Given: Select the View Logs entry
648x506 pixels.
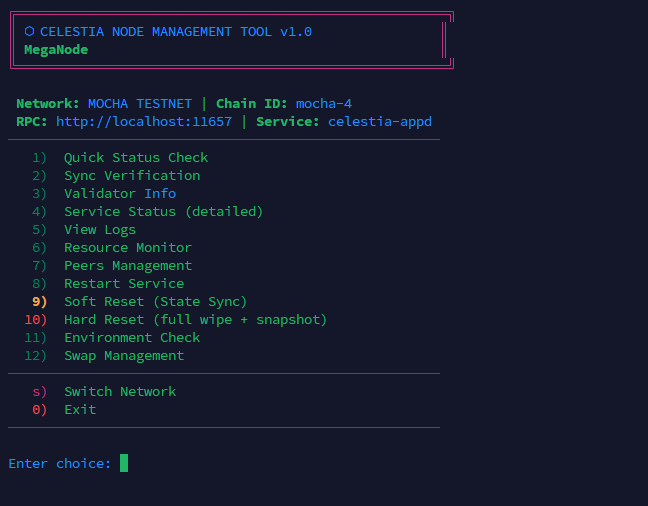Looking at the screenshot, I should [84, 230].
